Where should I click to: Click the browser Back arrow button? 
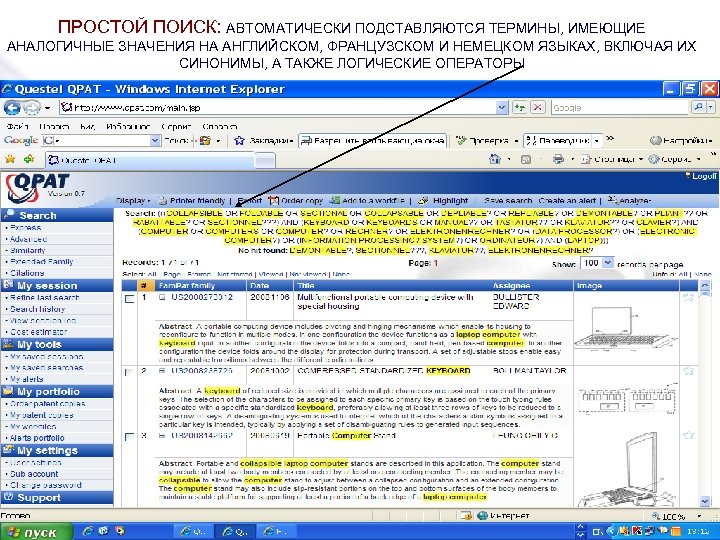[x=12, y=108]
